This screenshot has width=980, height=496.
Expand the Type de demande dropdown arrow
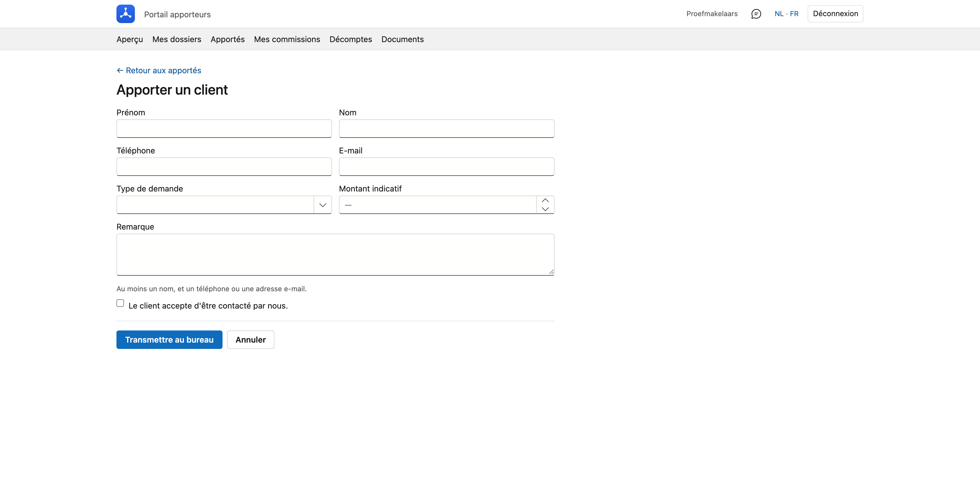coord(323,205)
